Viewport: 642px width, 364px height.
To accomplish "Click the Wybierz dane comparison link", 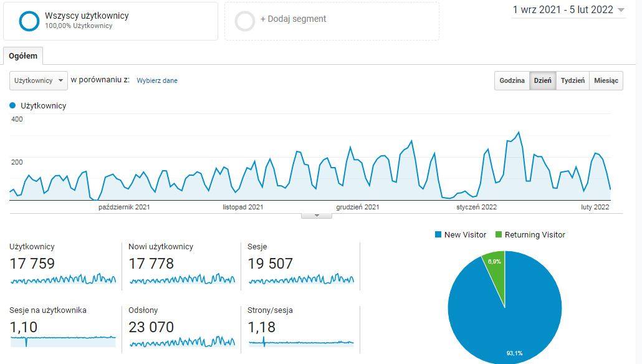I will pyautogui.click(x=157, y=80).
